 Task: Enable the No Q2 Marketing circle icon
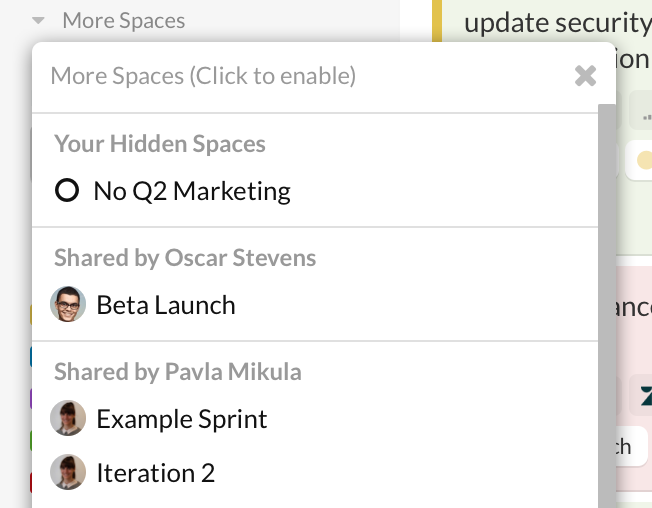(x=67, y=190)
